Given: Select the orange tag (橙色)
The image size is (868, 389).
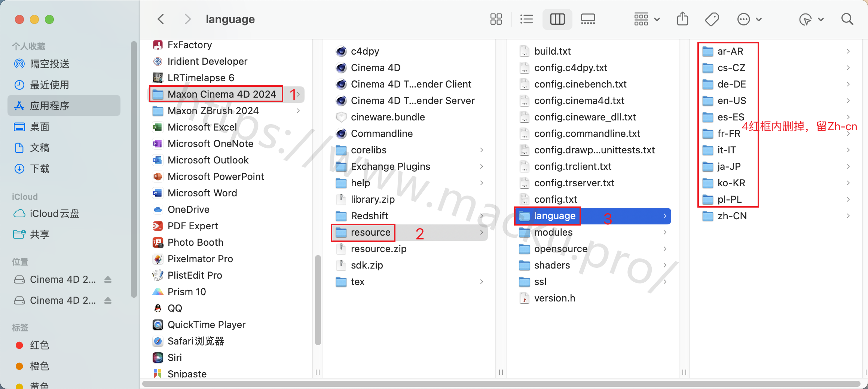Looking at the screenshot, I should tap(64, 366).
